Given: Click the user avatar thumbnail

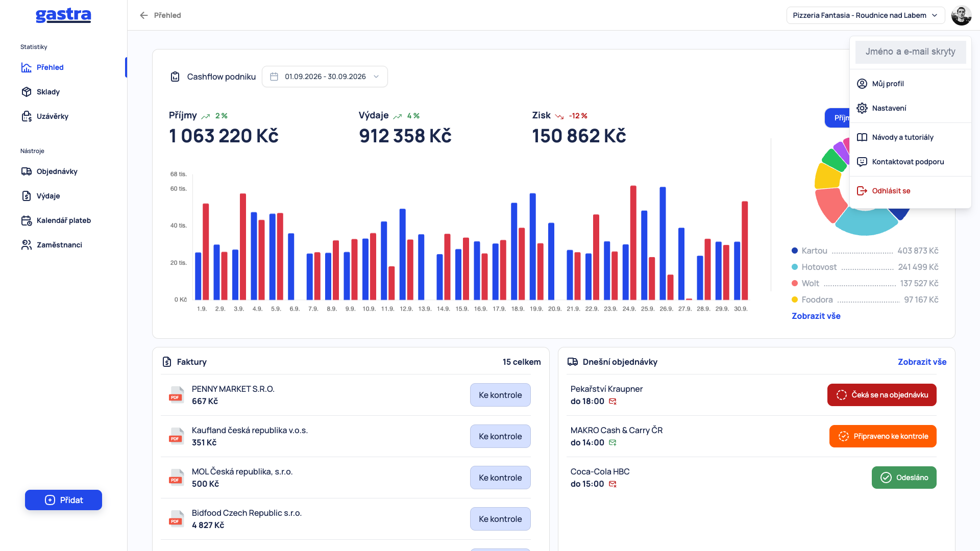Looking at the screenshot, I should [962, 15].
